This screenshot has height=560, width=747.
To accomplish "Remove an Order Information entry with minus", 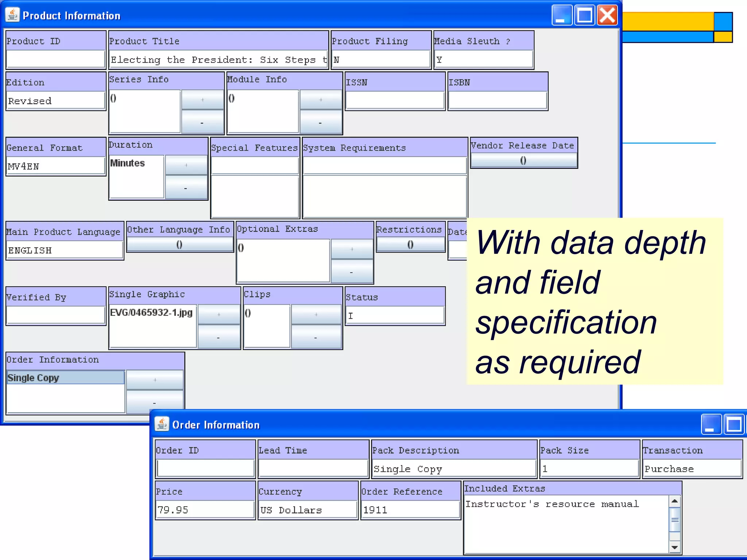I will [155, 402].
